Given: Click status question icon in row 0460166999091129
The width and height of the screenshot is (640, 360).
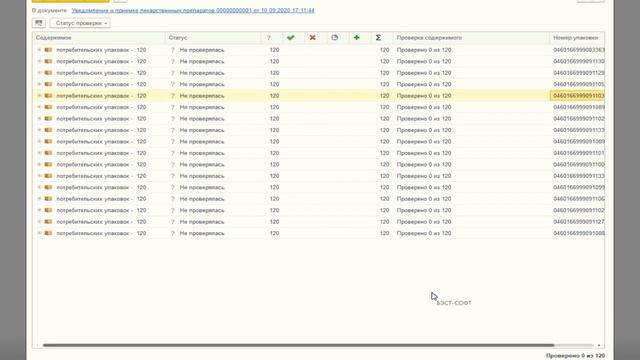Looking at the screenshot, I should coord(173,73).
